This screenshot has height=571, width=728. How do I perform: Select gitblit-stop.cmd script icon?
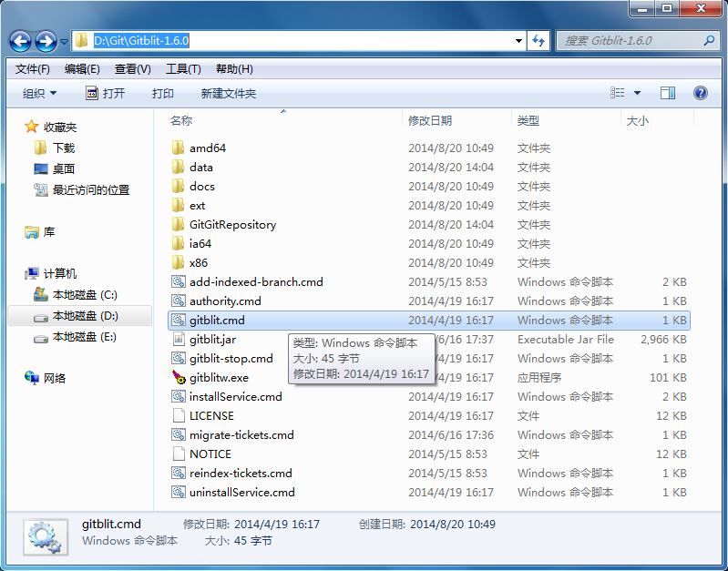pyautogui.click(x=179, y=359)
